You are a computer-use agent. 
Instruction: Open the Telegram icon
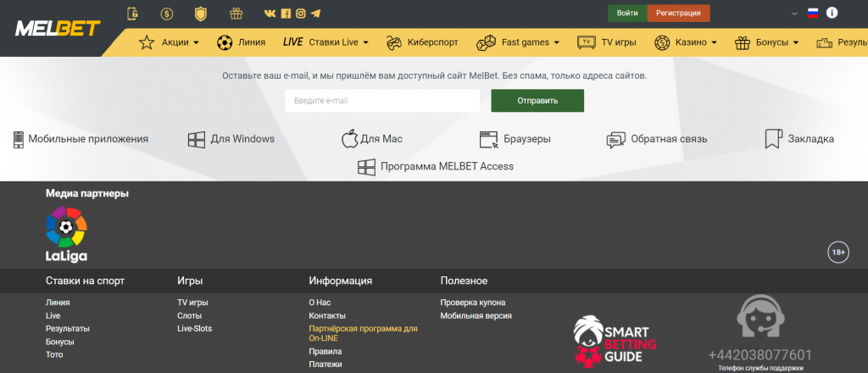tap(315, 14)
